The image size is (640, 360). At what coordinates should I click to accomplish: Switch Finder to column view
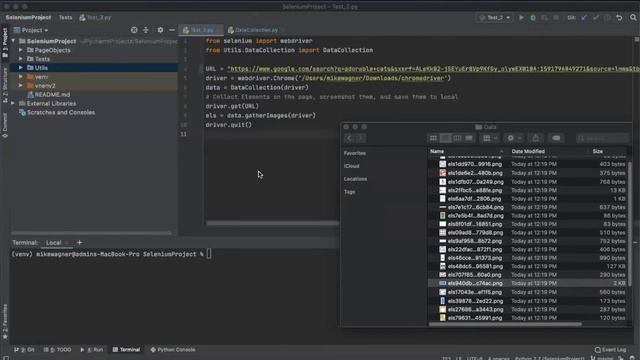tap(457, 138)
